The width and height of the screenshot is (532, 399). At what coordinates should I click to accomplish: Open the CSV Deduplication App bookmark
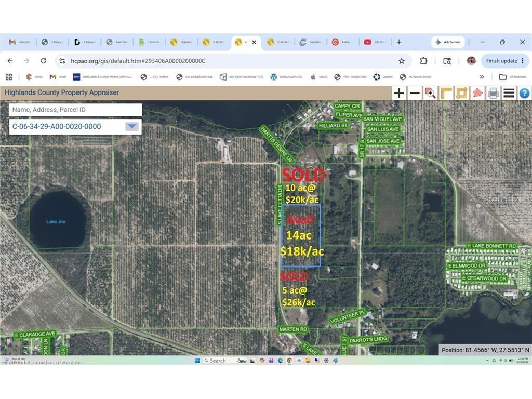[194, 77]
